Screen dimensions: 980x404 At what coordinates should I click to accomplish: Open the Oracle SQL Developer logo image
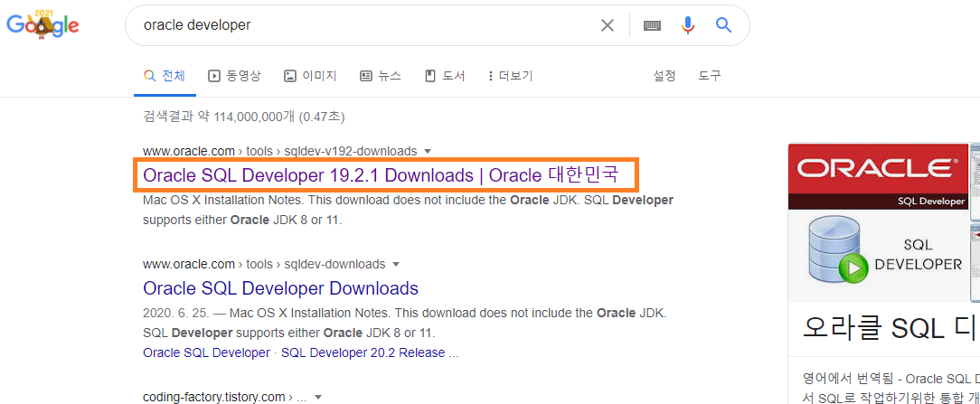click(x=878, y=223)
